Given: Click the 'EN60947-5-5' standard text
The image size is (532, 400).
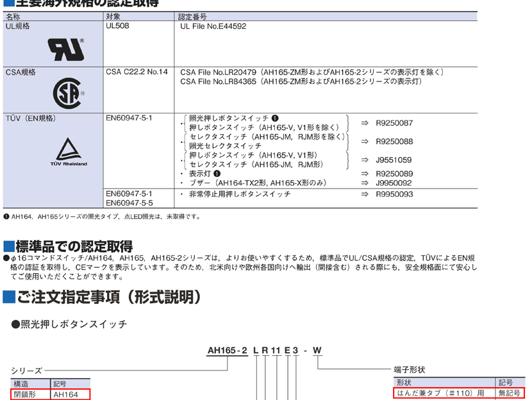Looking at the screenshot, I should 129,203.
